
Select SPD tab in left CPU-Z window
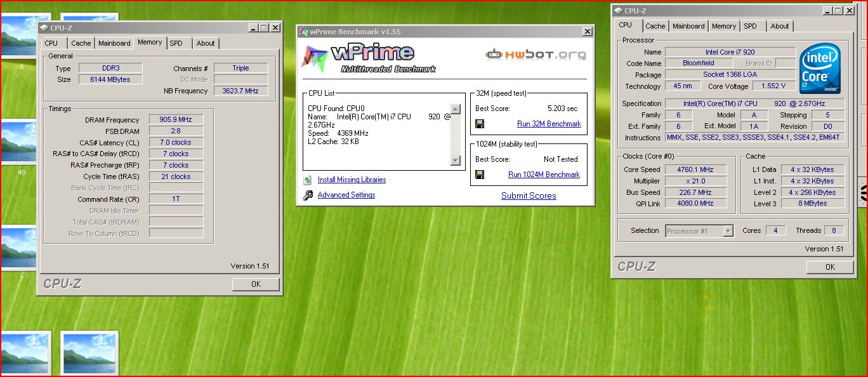point(176,43)
